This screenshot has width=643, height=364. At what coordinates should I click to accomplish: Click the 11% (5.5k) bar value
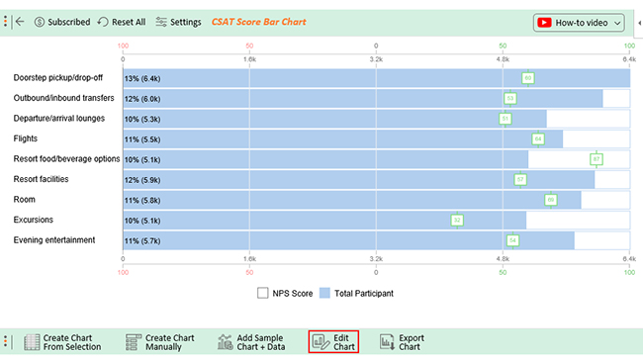click(142, 139)
